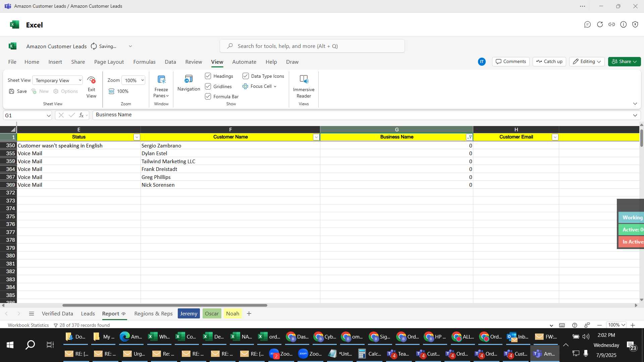644x362 pixels.
Task: Switch to the Oscar sheet tab
Action: (212, 314)
